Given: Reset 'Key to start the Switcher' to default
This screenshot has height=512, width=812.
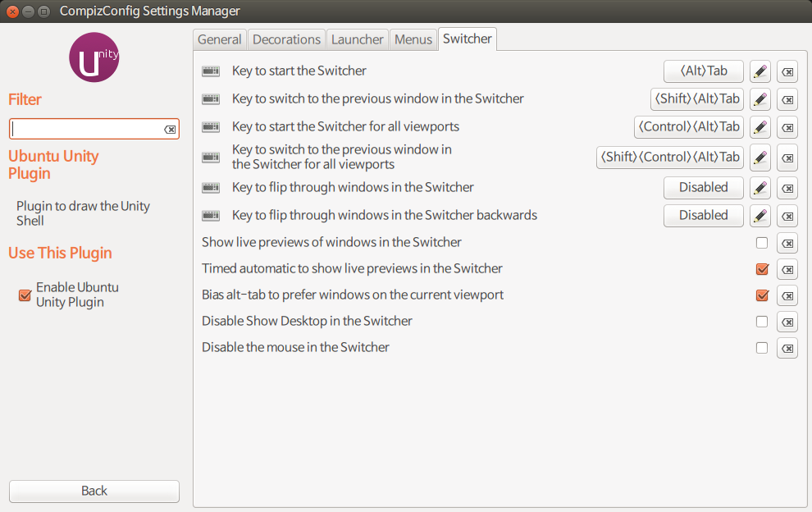Looking at the screenshot, I should pos(787,71).
